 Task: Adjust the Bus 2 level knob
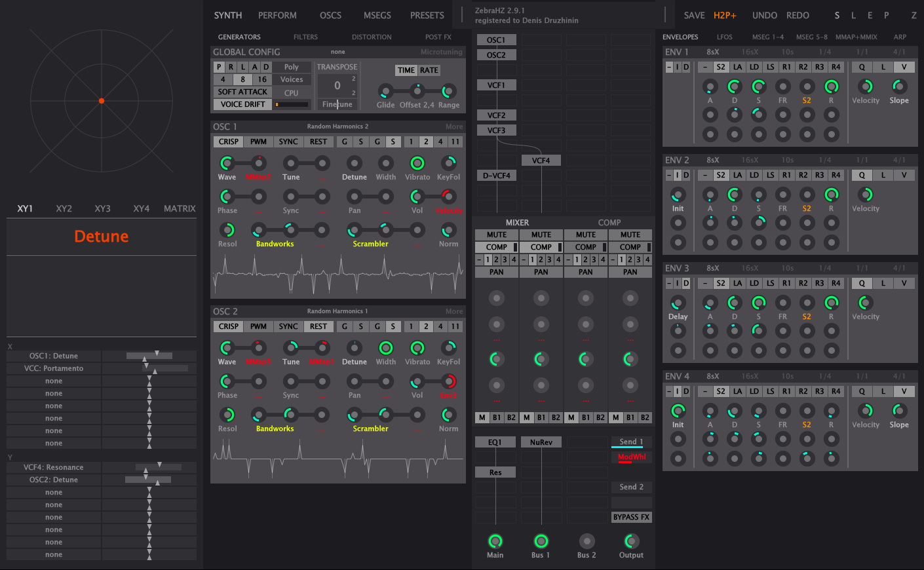[x=587, y=541]
